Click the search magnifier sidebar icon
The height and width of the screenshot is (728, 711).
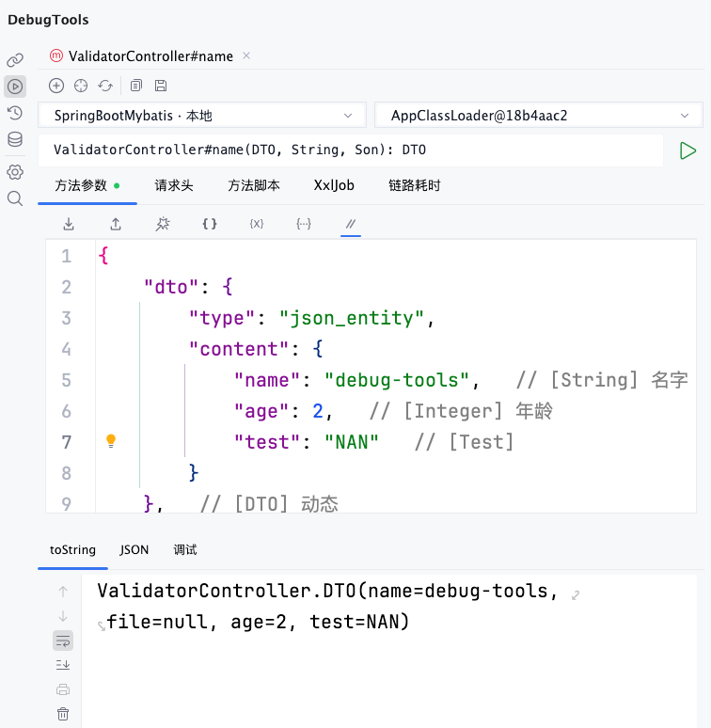point(15,198)
